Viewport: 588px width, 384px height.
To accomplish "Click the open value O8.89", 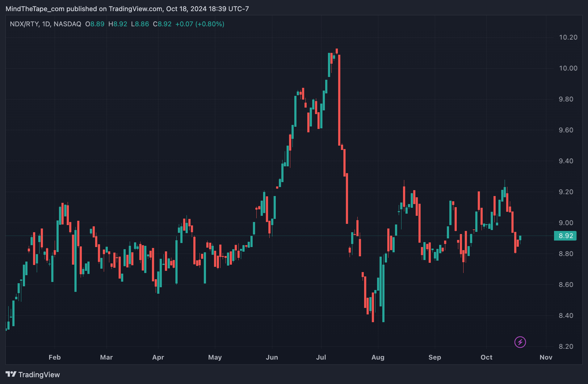I will (95, 24).
